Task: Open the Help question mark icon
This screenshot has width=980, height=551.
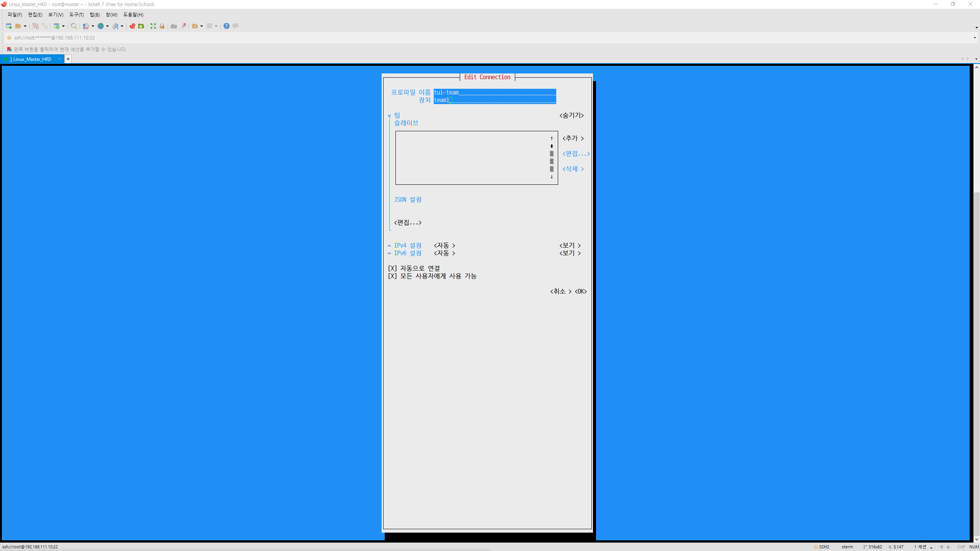Action: tap(227, 26)
